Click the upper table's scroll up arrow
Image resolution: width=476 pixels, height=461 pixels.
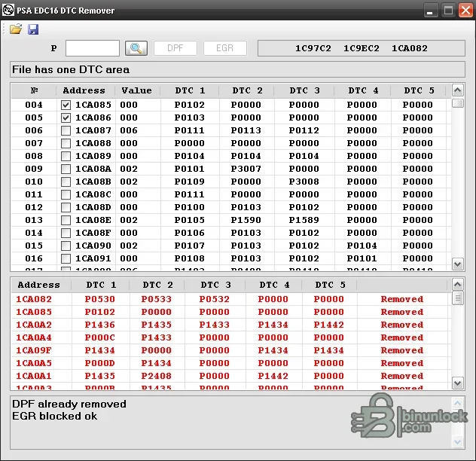(457, 90)
